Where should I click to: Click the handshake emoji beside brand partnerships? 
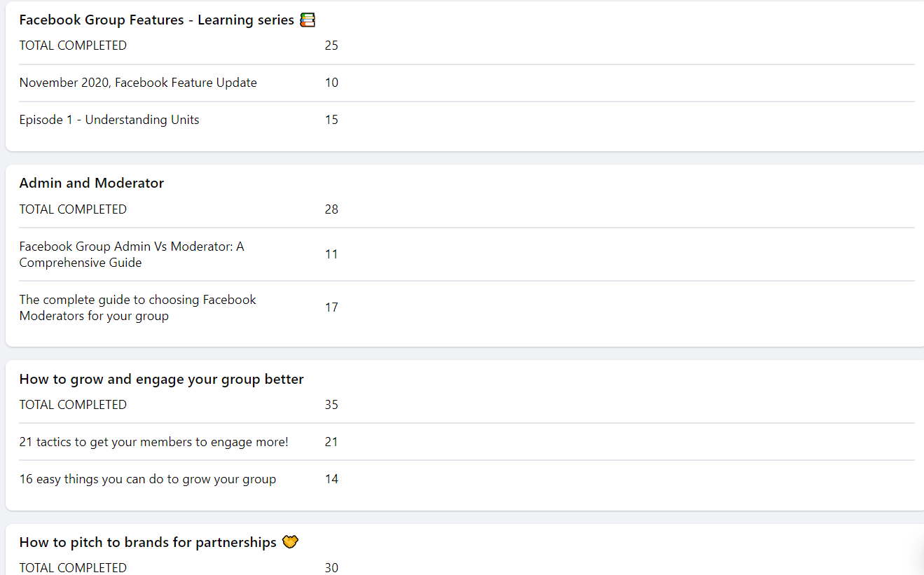pos(290,542)
